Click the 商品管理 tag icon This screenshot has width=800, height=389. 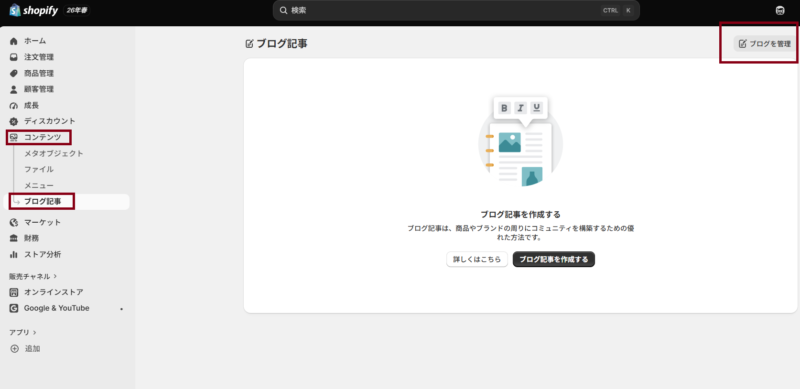pos(14,74)
